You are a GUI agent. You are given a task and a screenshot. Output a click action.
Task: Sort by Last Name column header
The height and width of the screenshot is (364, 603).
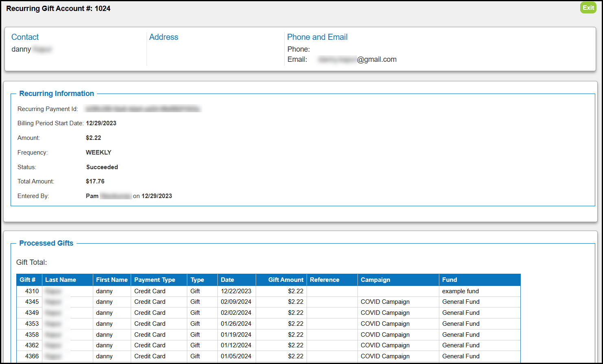[68, 280]
